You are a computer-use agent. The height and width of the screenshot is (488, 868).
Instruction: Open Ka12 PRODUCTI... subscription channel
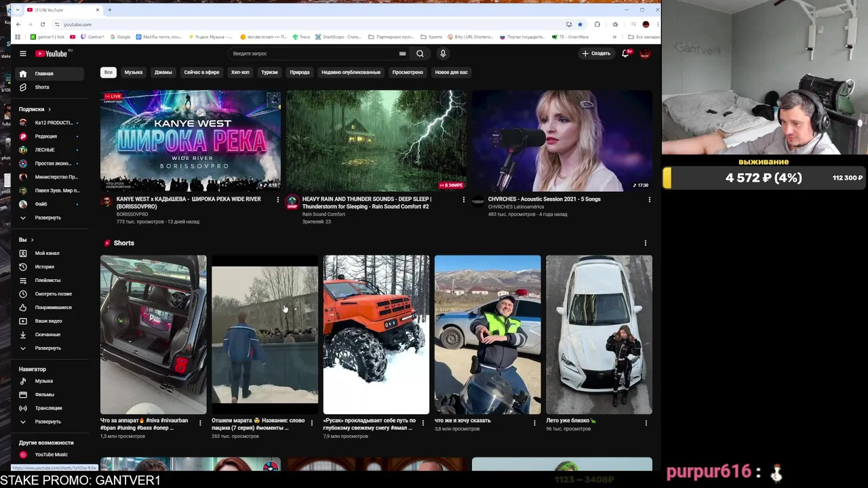[49, 123]
